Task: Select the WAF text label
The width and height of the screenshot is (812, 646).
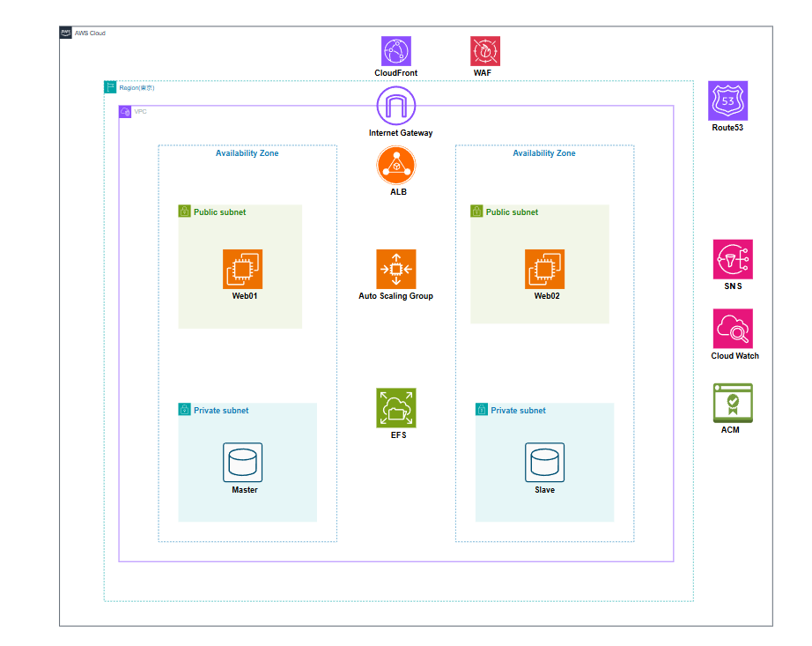Action: [483, 73]
